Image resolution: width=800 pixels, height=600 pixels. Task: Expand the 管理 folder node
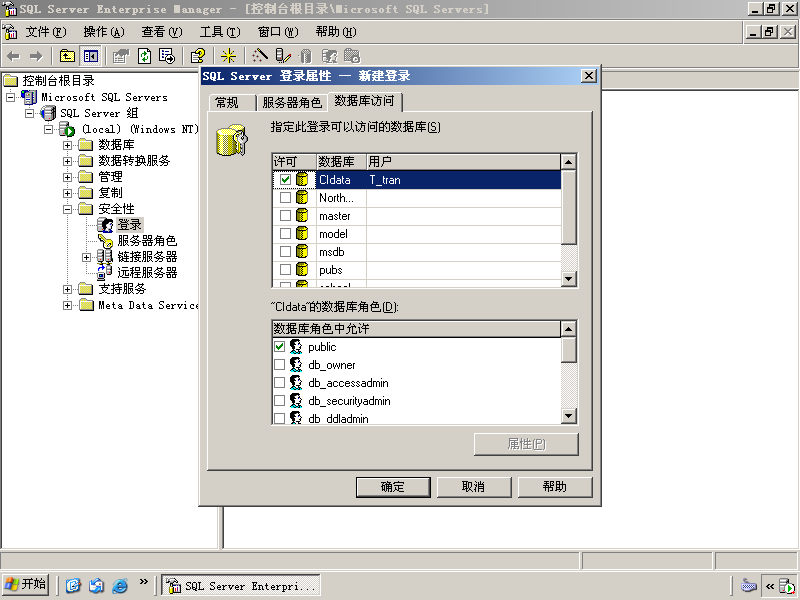(x=67, y=177)
